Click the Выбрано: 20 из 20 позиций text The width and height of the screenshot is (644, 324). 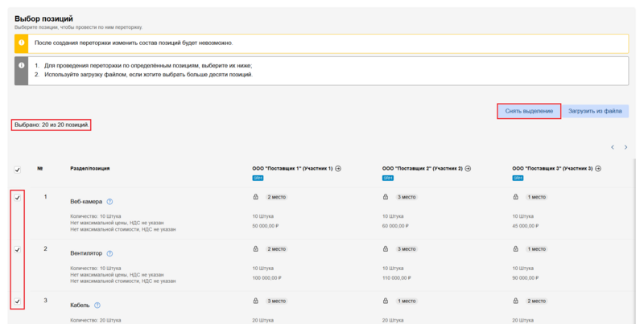[52, 125]
